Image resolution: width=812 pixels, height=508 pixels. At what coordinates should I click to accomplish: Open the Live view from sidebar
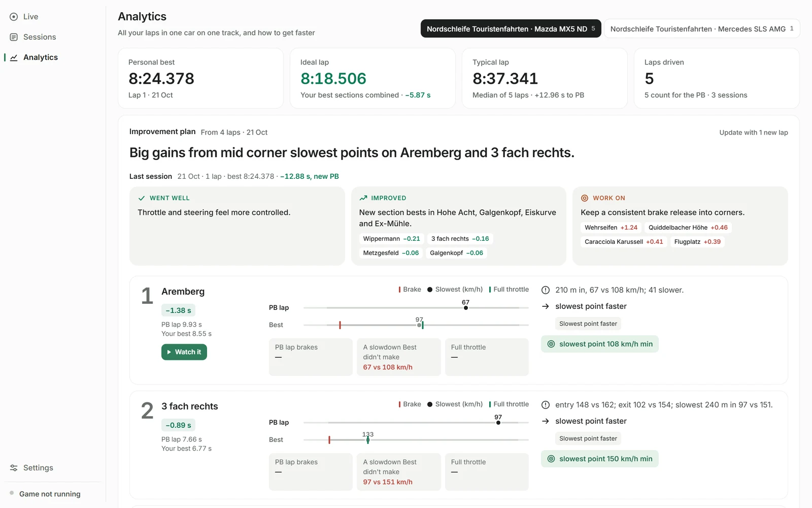click(x=30, y=17)
